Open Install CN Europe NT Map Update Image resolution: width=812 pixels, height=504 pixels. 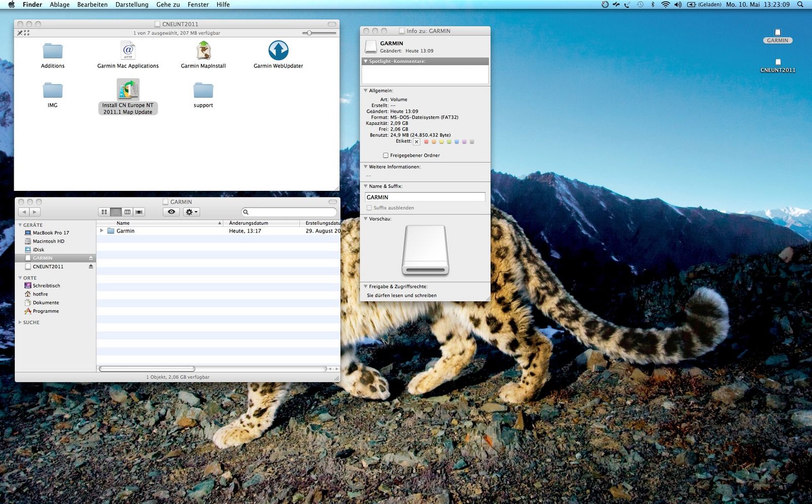[128, 90]
